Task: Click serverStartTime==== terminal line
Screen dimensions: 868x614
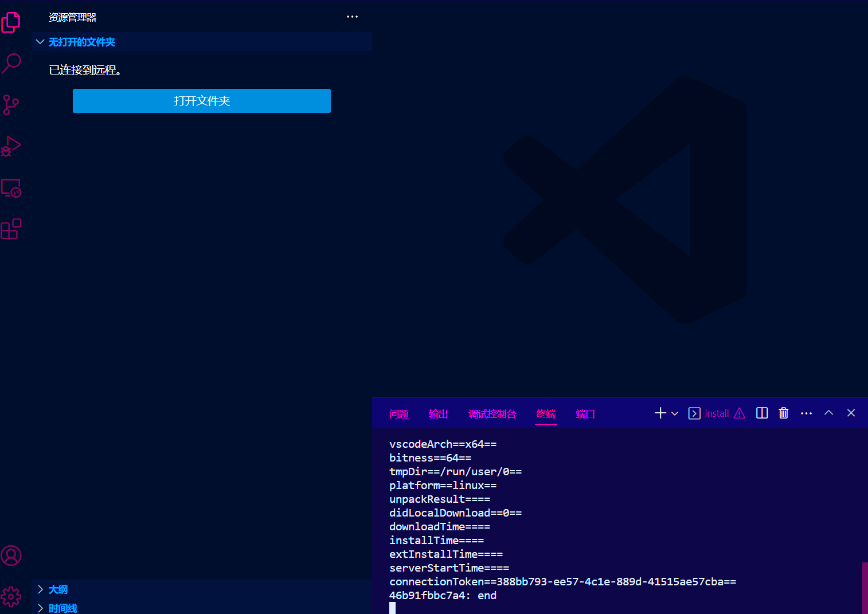Action: click(449, 568)
